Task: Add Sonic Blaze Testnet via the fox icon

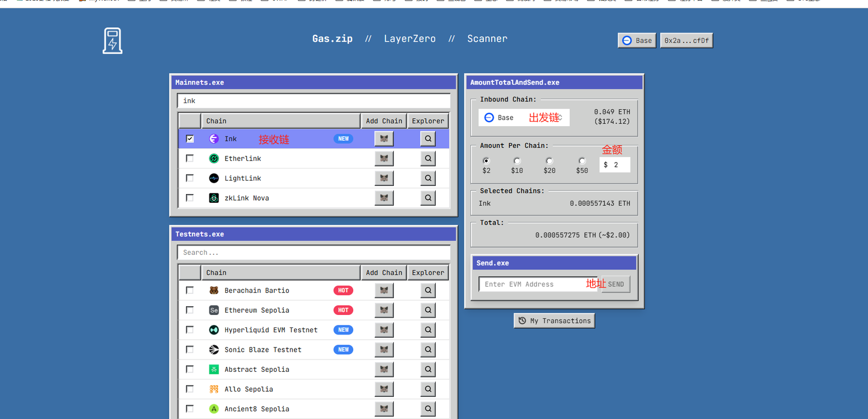Action: (384, 350)
